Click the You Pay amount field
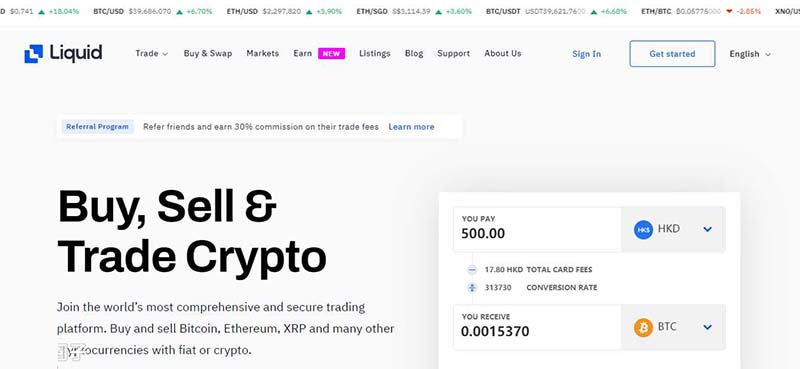This screenshot has height=369, width=800. (x=537, y=229)
